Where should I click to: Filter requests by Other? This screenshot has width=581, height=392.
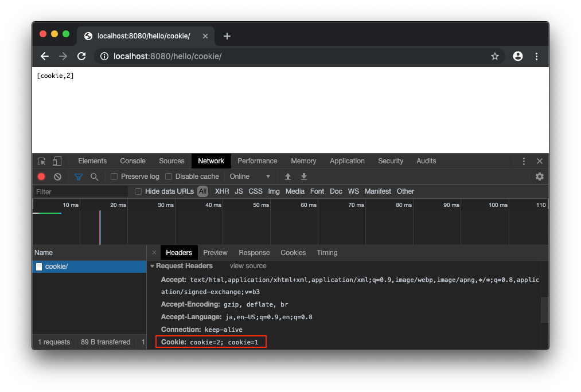[x=405, y=191]
